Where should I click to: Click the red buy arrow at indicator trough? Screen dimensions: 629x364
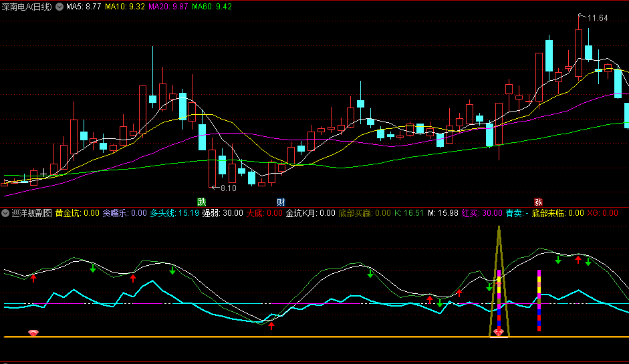click(271, 325)
